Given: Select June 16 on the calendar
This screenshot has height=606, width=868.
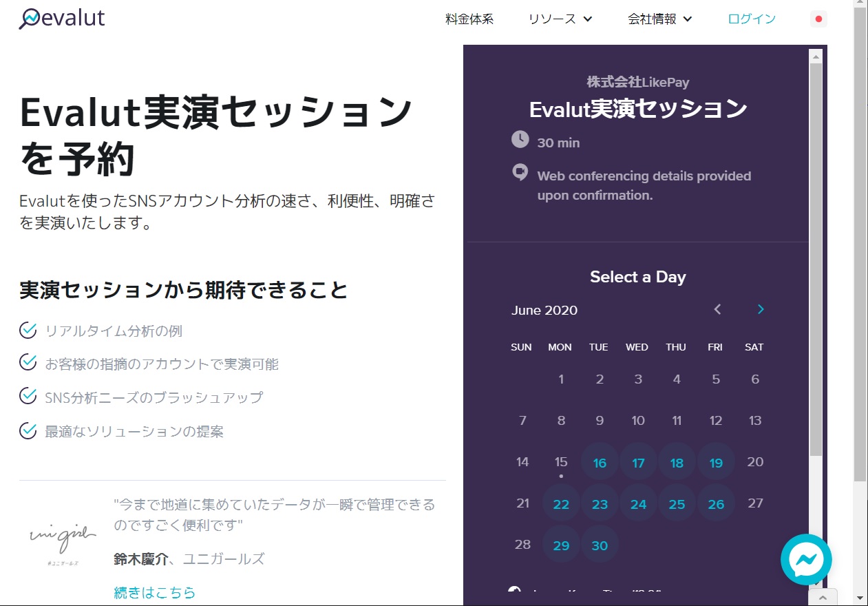Looking at the screenshot, I should tap(600, 463).
